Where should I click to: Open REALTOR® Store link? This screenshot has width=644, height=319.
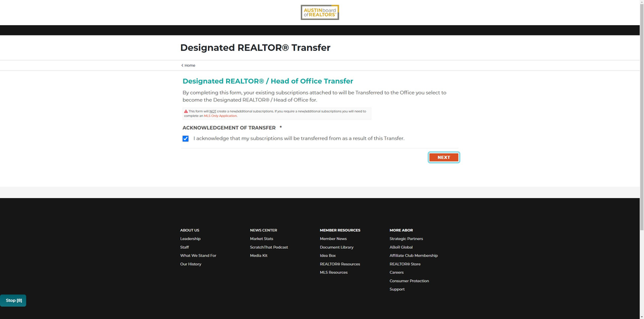[x=405, y=264]
